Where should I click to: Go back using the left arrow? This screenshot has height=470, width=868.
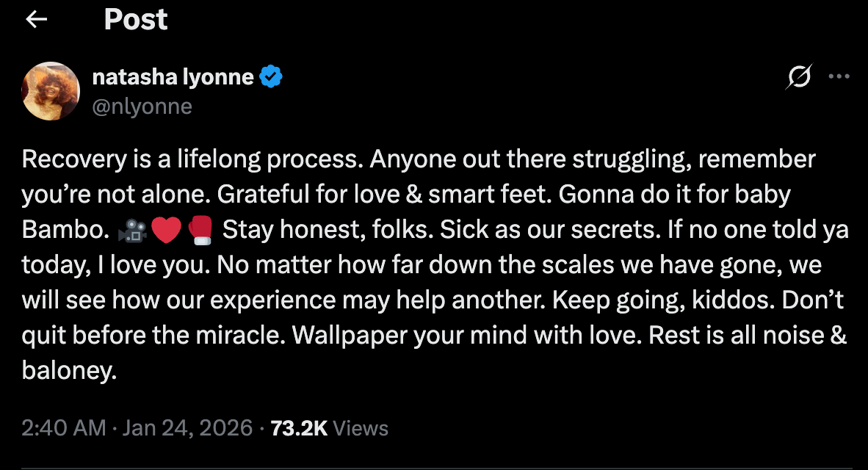click(36, 20)
